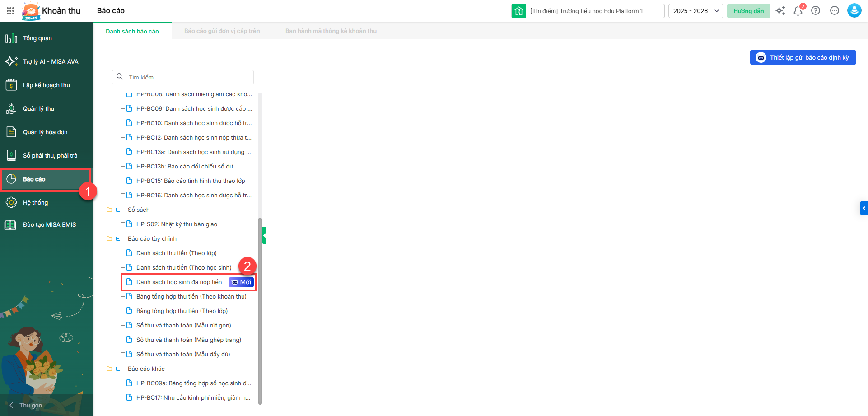Open the notifications bell
Viewport: 868px width, 416px height.
click(798, 11)
